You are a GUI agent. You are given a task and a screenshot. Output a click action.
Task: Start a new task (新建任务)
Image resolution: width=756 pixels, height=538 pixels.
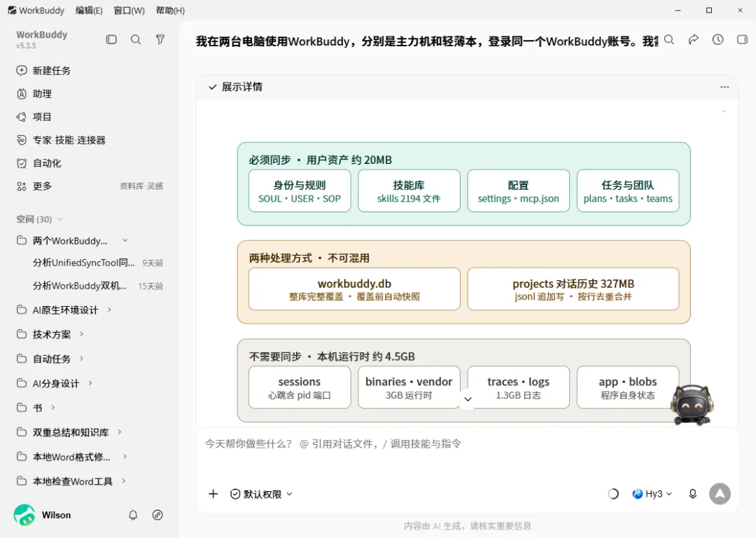43,71
